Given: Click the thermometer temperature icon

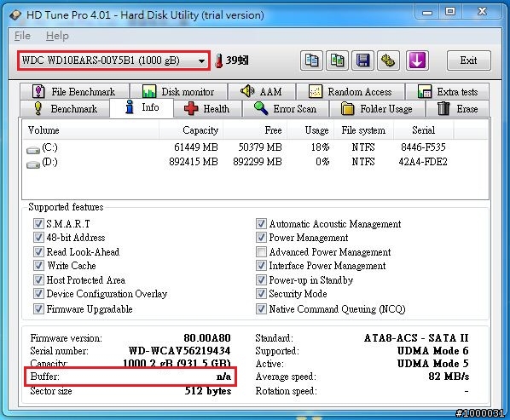Looking at the screenshot, I should [219, 60].
